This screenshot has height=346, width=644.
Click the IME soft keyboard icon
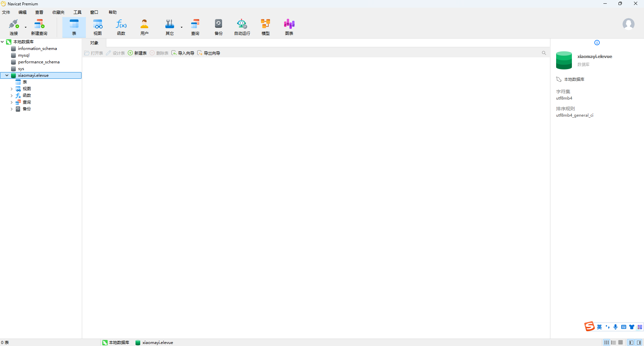pos(624,327)
